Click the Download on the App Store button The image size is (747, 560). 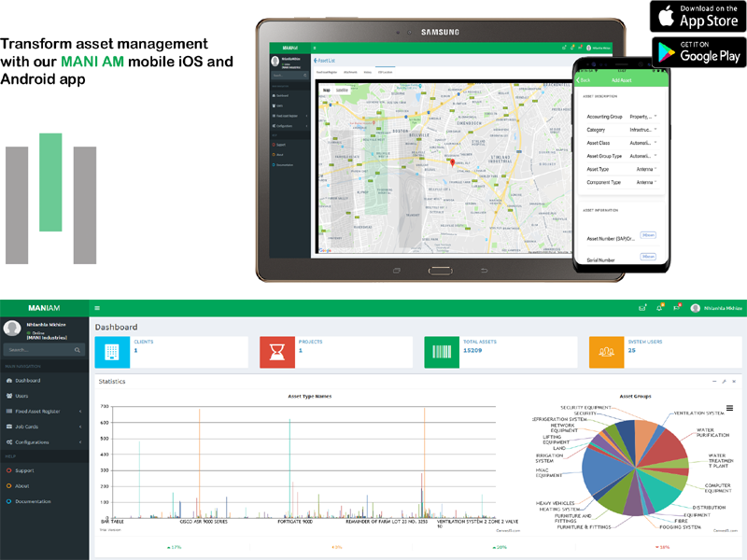pyautogui.click(x=697, y=16)
